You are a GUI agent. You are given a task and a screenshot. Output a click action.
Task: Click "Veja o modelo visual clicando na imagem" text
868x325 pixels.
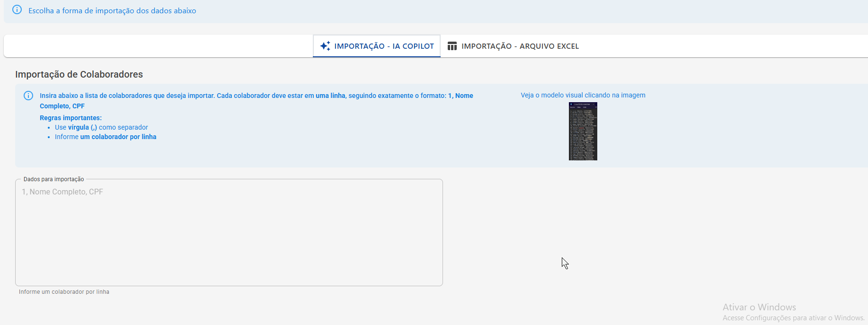pos(583,95)
